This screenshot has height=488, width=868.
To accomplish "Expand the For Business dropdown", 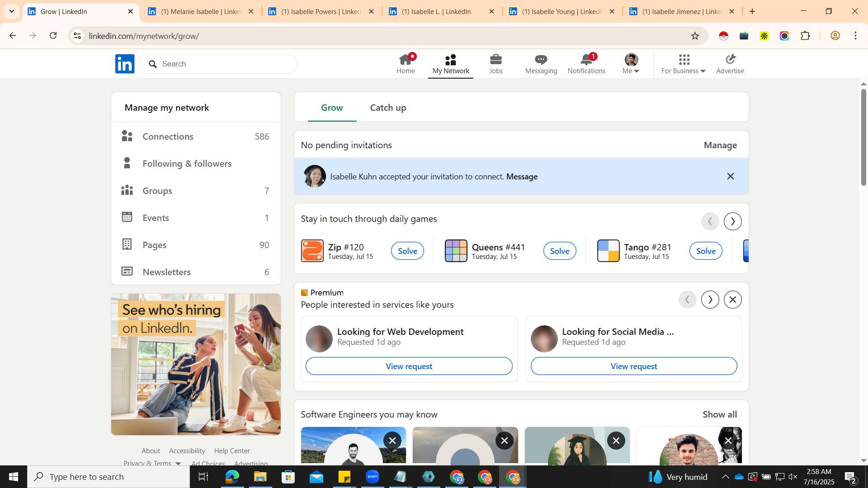I will 683,64.
